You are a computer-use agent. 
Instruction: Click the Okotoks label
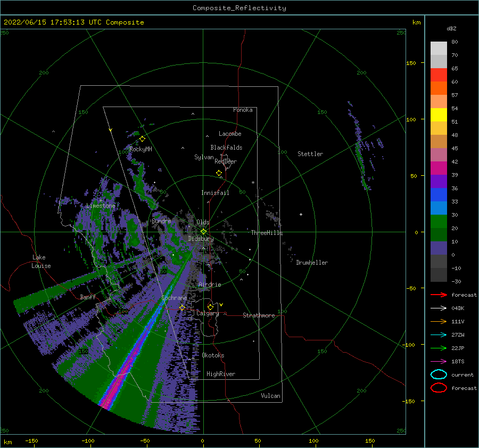[x=213, y=355]
